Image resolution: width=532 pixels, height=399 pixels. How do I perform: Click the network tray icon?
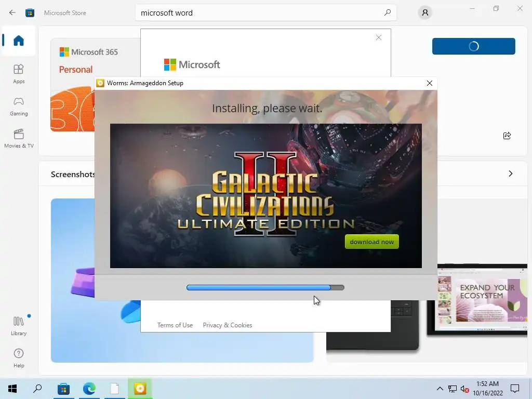click(x=452, y=389)
